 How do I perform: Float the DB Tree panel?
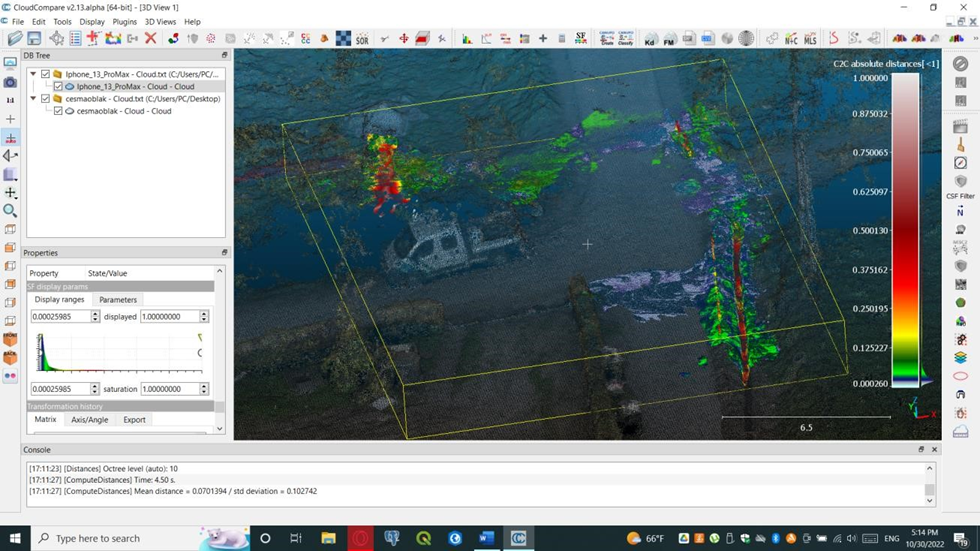click(224, 56)
